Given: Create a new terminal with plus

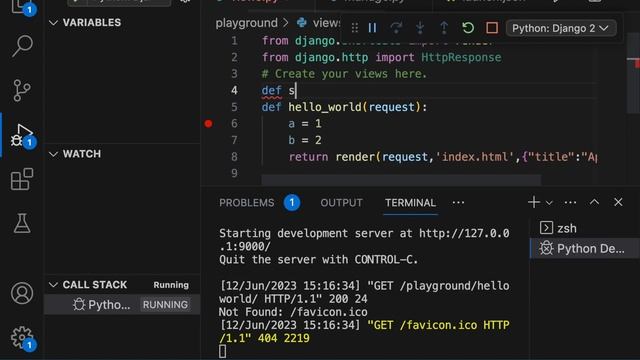Looking at the screenshot, I should [533, 202].
